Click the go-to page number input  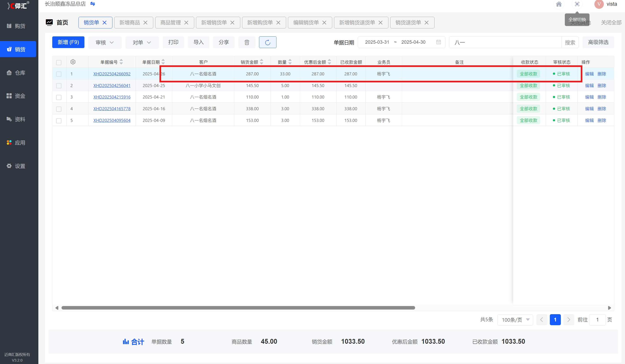597,320
